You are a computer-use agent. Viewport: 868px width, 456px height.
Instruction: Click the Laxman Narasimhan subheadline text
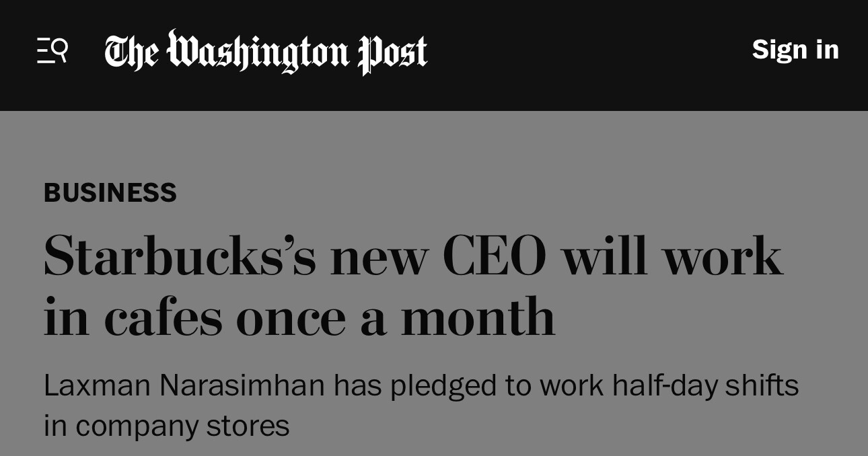(420, 405)
